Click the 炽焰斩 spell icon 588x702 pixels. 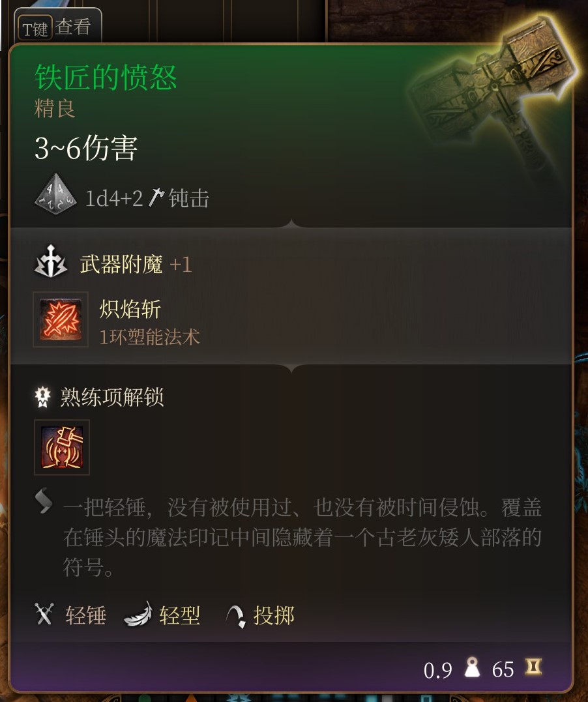click(61, 319)
